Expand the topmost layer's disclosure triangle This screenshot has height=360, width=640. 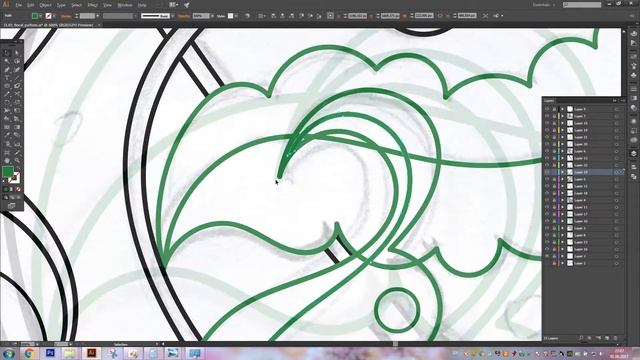tap(562, 109)
